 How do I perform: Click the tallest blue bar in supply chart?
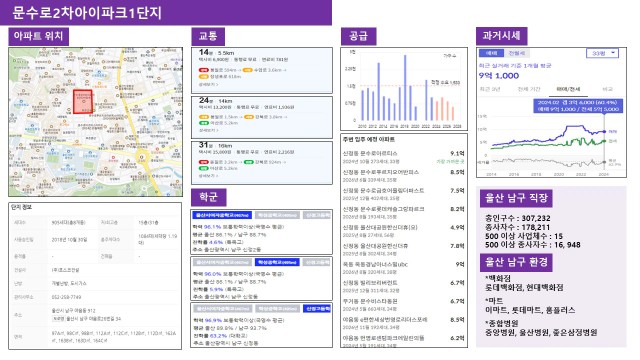click(x=405, y=88)
